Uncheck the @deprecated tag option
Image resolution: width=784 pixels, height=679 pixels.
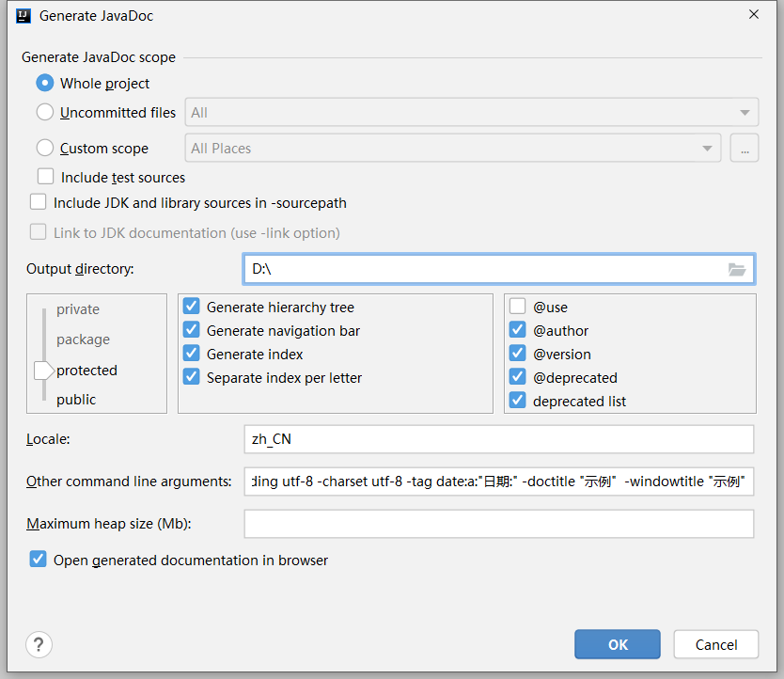pyautogui.click(x=518, y=376)
